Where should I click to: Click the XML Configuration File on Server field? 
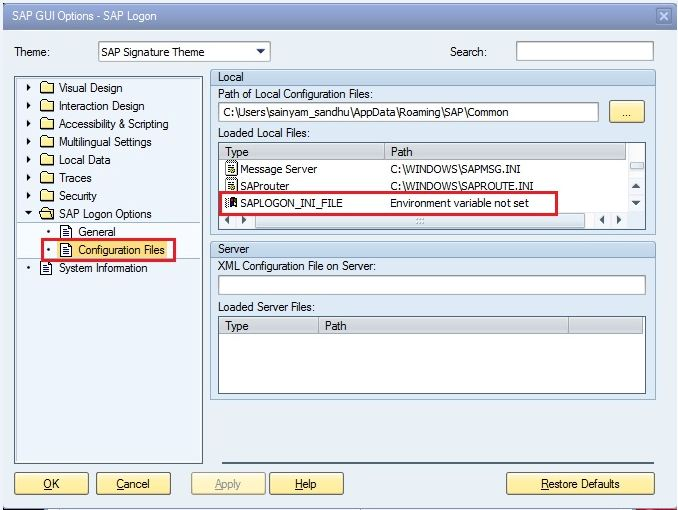[431, 285]
